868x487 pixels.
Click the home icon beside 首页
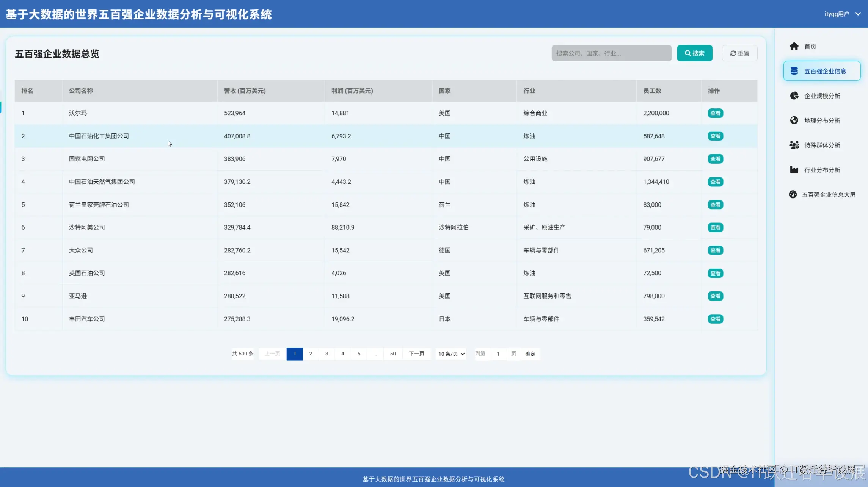pyautogui.click(x=794, y=46)
